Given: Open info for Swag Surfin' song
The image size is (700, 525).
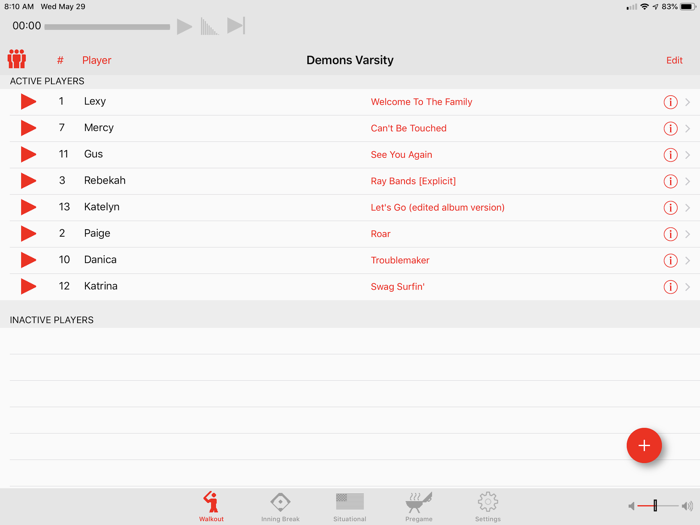Looking at the screenshot, I should tap(670, 287).
